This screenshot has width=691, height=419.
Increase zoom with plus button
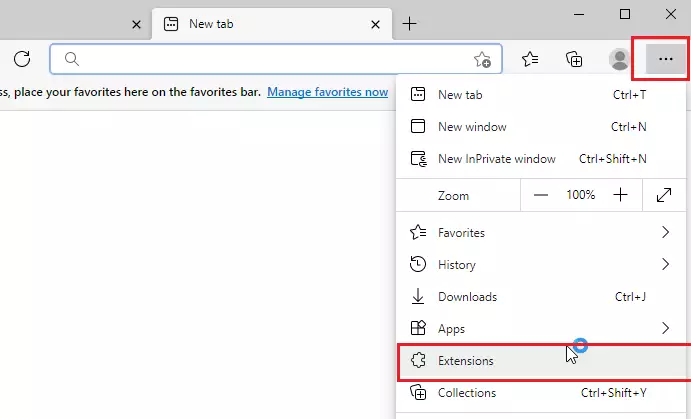coord(620,194)
